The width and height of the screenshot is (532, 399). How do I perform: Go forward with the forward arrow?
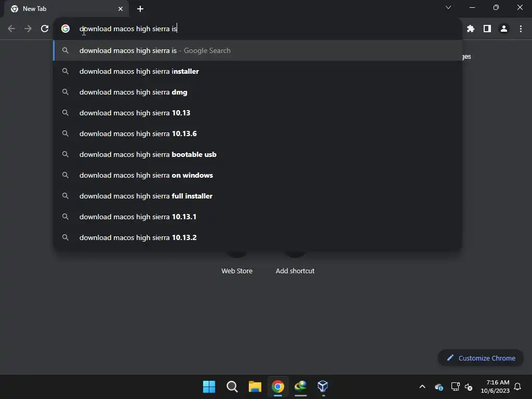[x=28, y=29]
